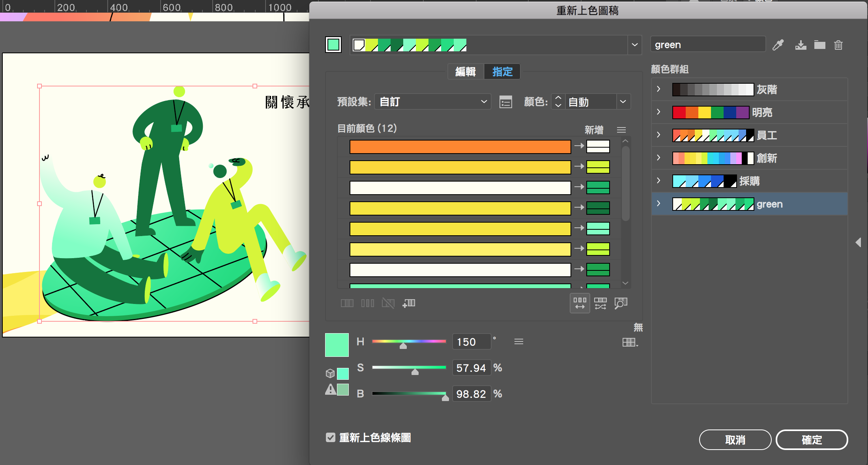Save changes to color group icon
The width and height of the screenshot is (868, 465).
coord(801,45)
